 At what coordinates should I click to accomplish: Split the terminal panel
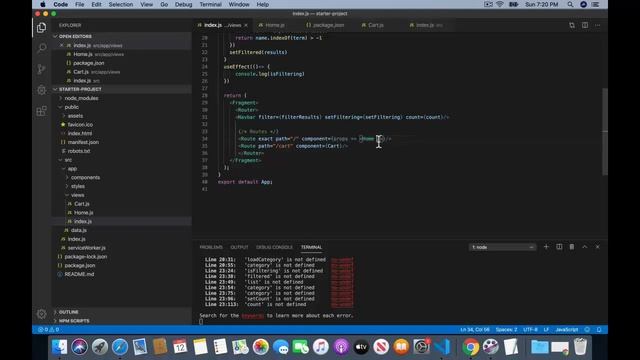pos(559,247)
